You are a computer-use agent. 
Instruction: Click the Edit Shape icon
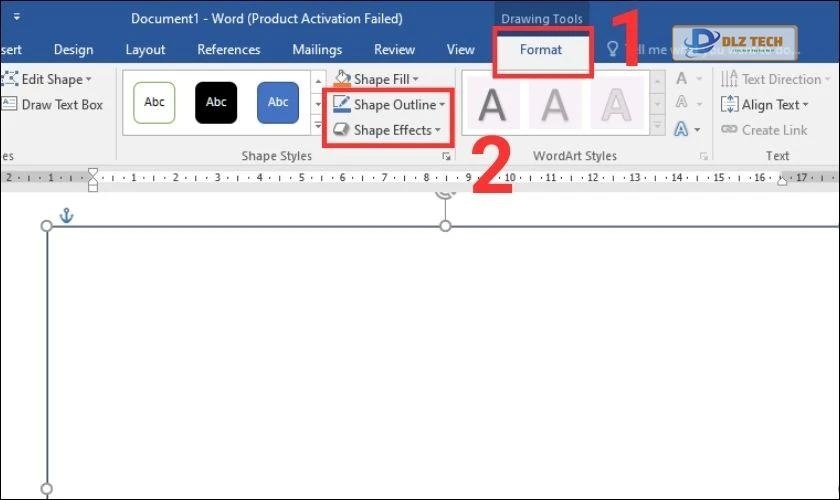10,79
